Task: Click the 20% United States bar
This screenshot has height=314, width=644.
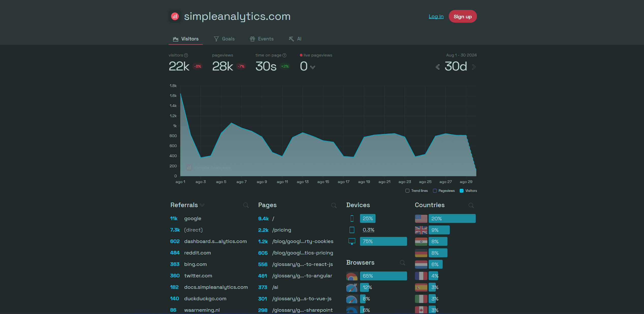Action: [452, 219]
